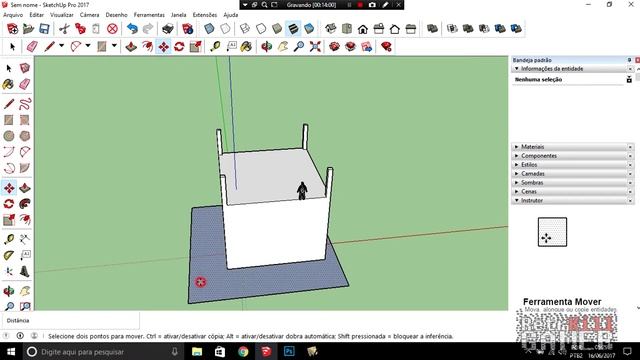640x360 pixels.
Task: Open the Shape tool dropdown arrow
Action: coord(114,46)
